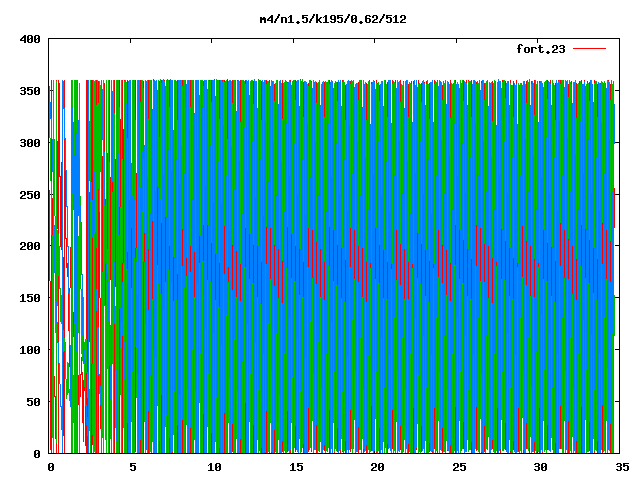This screenshot has width=640, height=480.
Task: Click x-axis label 5
Action: [x=133, y=467]
